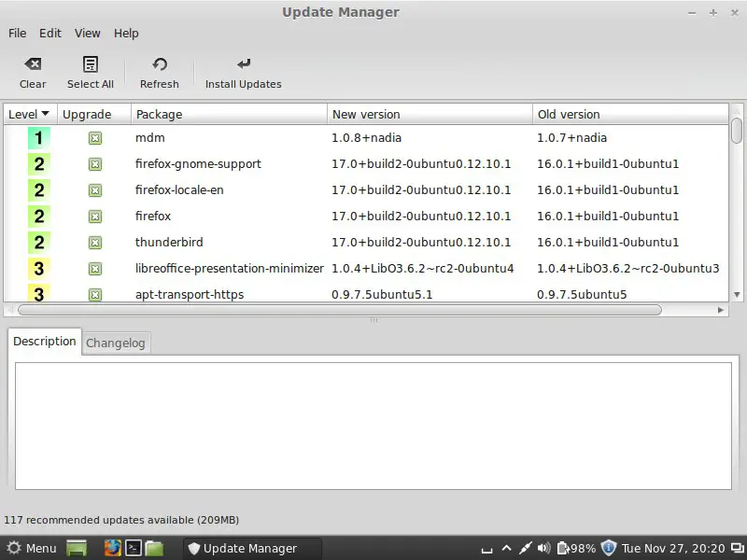Screen dimensions: 747x560
Task: Click the Clear toolbar icon
Action: point(33,64)
